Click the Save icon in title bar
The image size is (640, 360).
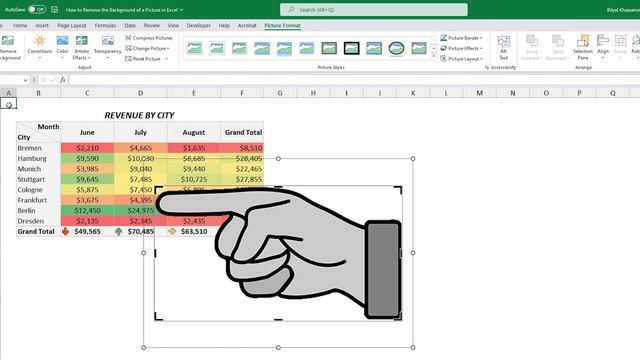55,9
